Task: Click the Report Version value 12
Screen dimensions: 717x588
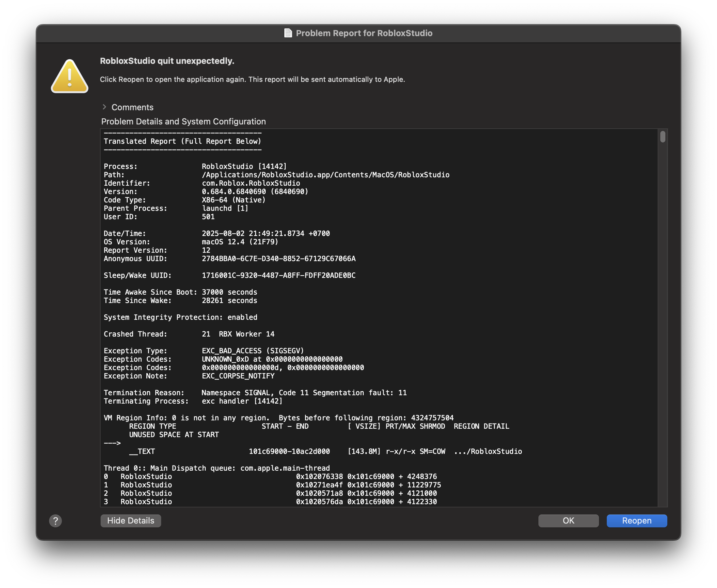Action: tap(206, 250)
